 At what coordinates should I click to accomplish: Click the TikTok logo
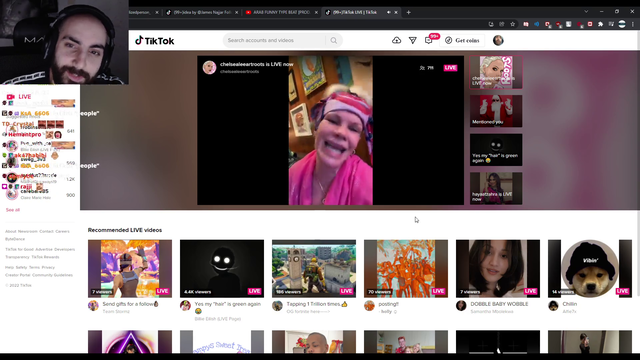(x=155, y=40)
